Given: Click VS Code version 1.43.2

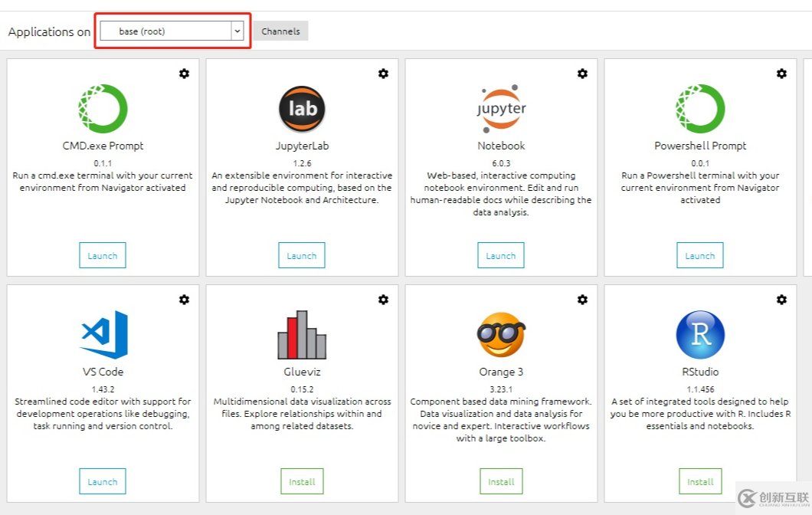Looking at the screenshot, I should [103, 389].
